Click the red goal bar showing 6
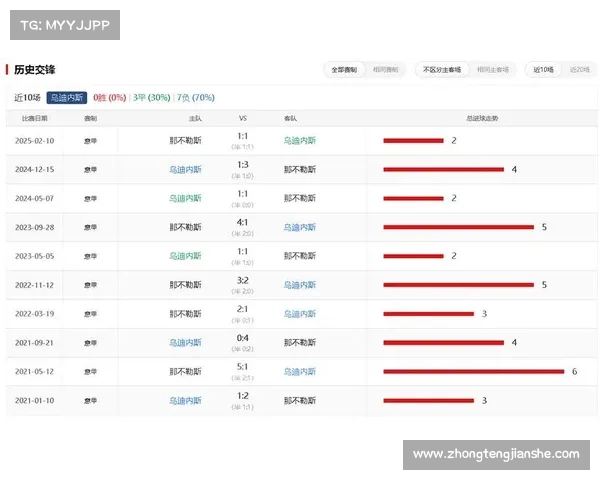Screen dimensions: 600x480 473,372
